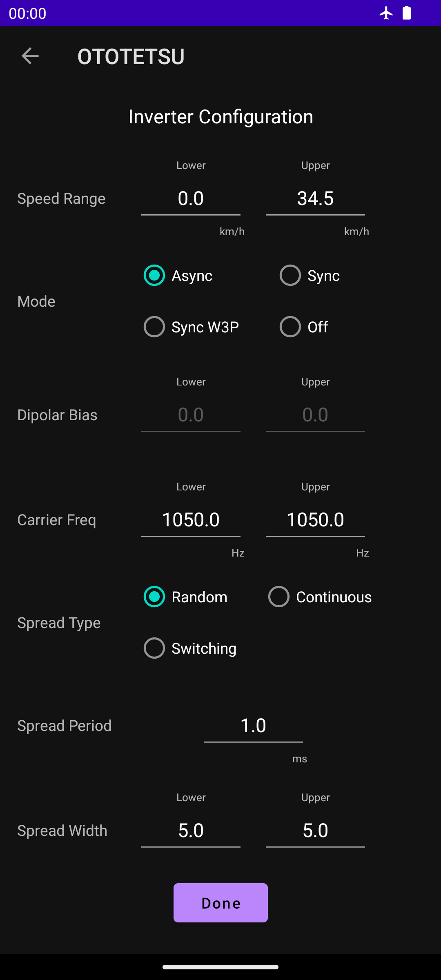The width and height of the screenshot is (441, 980).
Task: Edit the Speed Range upper value 34.5
Action: pyautogui.click(x=315, y=199)
